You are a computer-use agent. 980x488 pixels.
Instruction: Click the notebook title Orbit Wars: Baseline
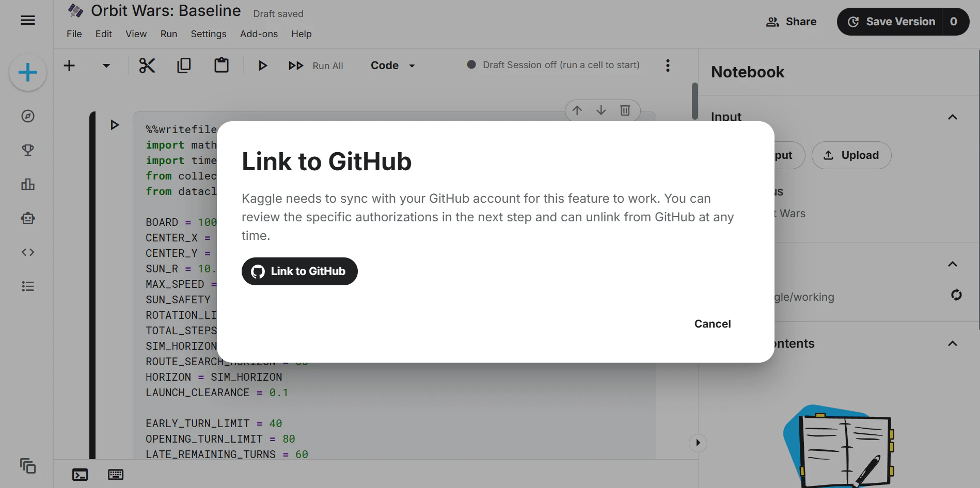tap(166, 11)
